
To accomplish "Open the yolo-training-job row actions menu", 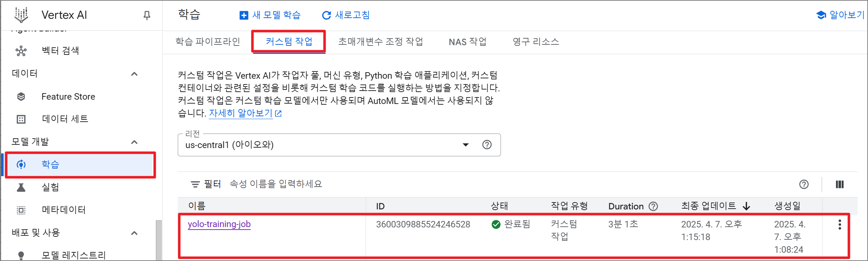I will pyautogui.click(x=840, y=224).
